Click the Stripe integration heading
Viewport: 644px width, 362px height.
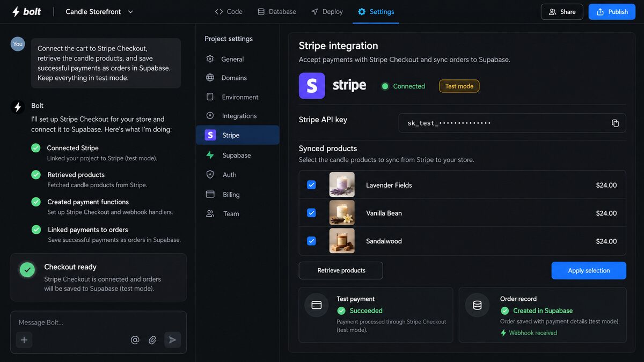click(x=338, y=46)
